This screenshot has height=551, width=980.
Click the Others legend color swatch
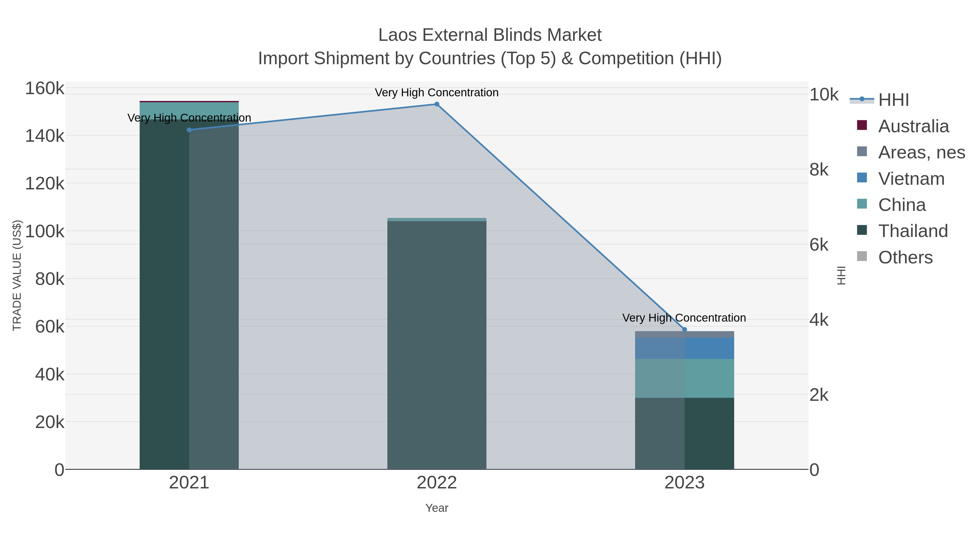click(x=862, y=256)
